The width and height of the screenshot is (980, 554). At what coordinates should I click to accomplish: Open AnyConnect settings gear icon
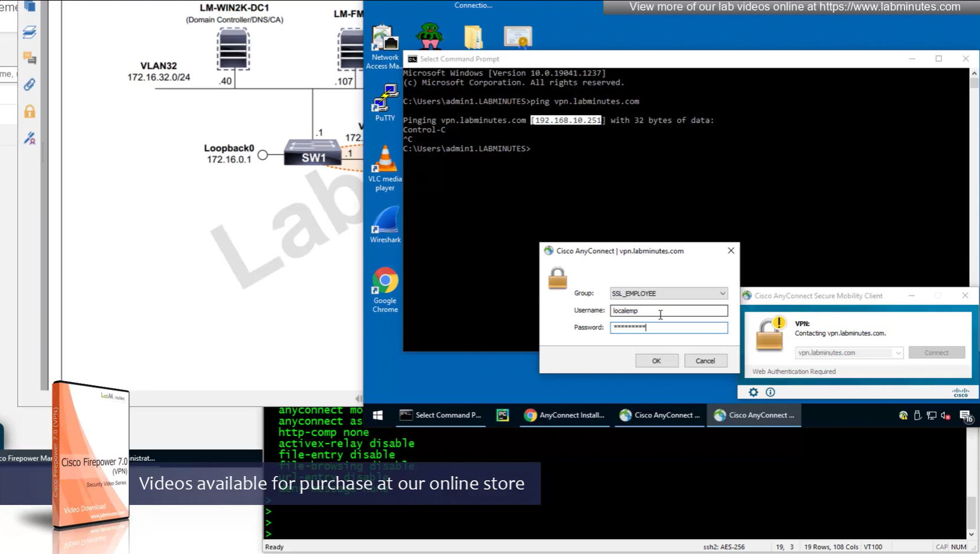[x=753, y=392]
